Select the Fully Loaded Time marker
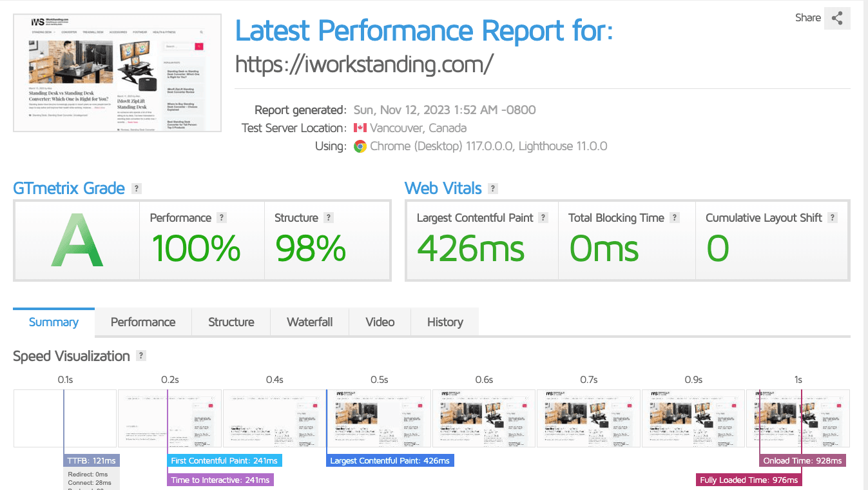The image size is (868, 490). 749,480
